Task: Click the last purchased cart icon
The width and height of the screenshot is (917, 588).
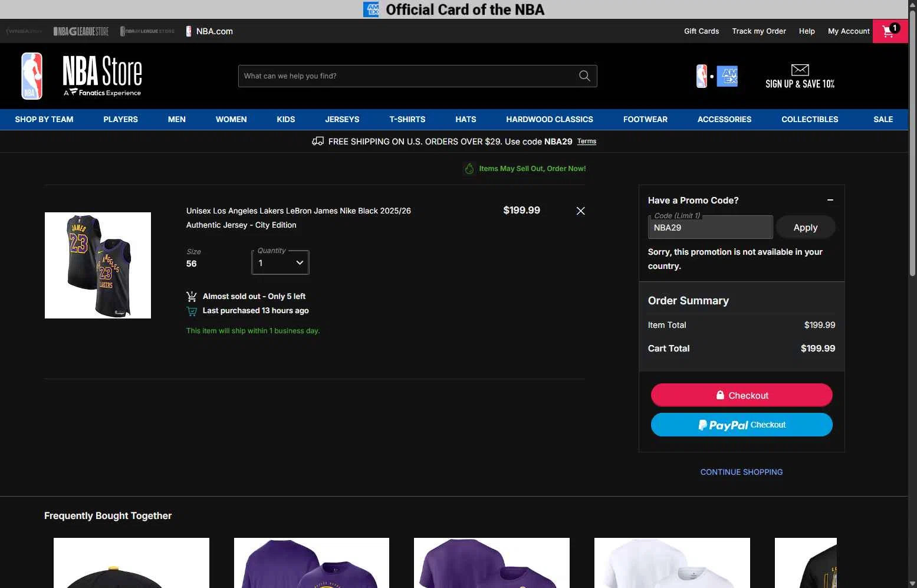Action: 192,311
